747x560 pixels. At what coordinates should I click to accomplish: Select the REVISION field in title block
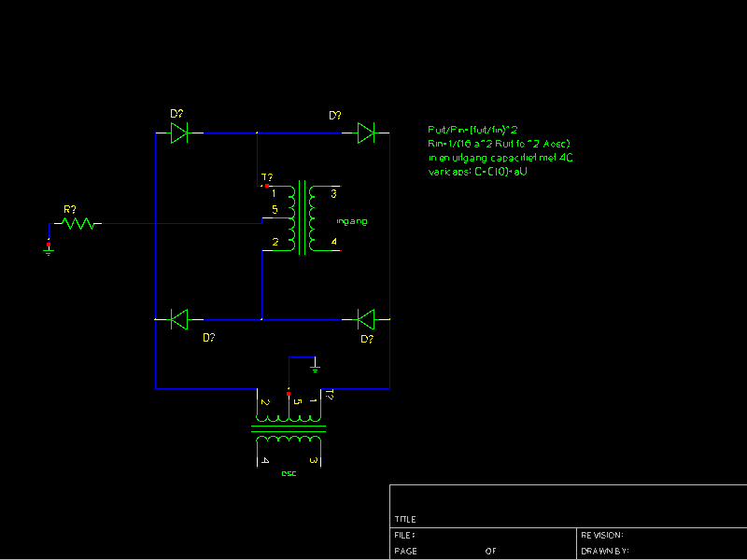(602, 536)
